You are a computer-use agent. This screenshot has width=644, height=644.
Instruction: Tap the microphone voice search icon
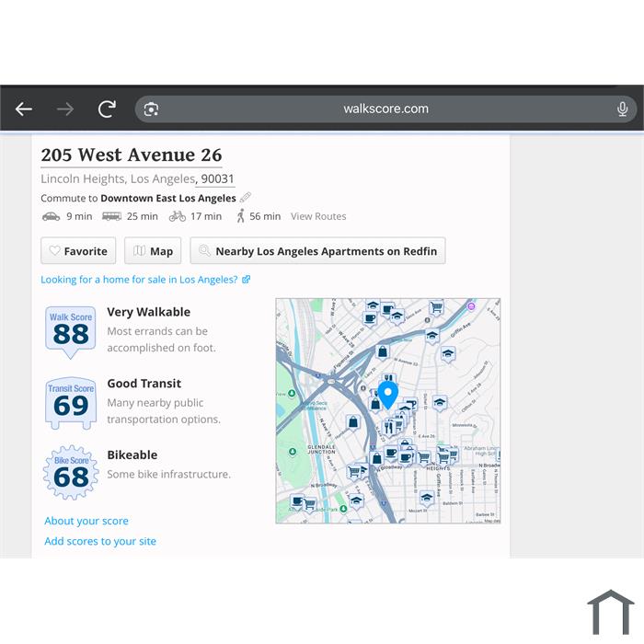pyautogui.click(x=622, y=109)
